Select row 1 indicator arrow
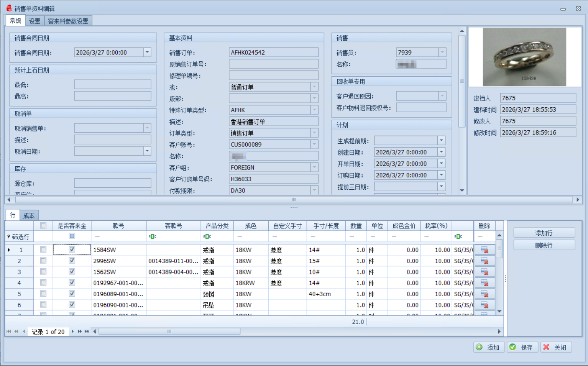This screenshot has width=588, height=366. tap(9, 250)
